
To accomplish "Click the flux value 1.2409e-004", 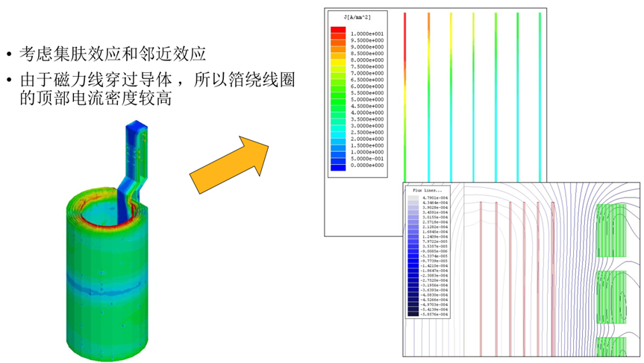I will tap(435, 237).
